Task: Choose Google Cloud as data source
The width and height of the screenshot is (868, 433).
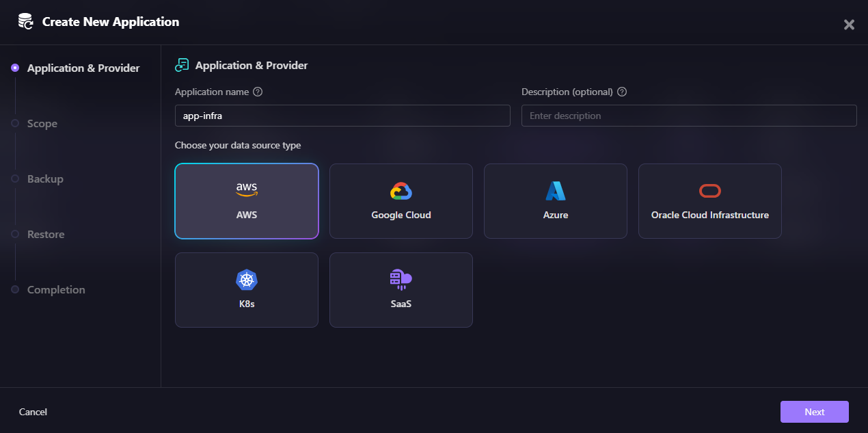Action: click(x=401, y=201)
